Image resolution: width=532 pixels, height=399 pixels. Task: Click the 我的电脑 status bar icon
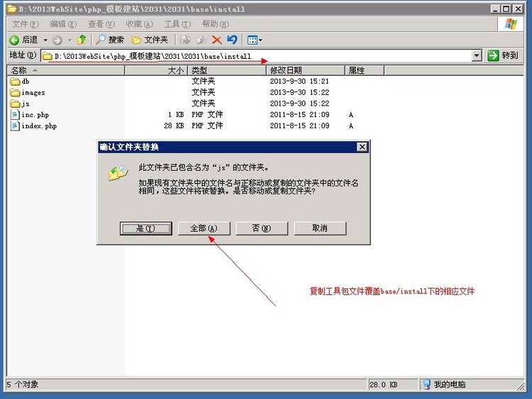click(427, 384)
